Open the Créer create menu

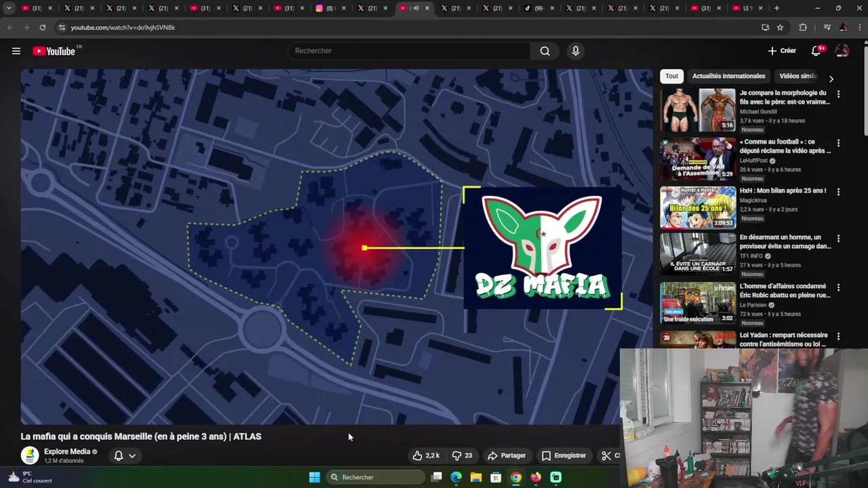[782, 51]
